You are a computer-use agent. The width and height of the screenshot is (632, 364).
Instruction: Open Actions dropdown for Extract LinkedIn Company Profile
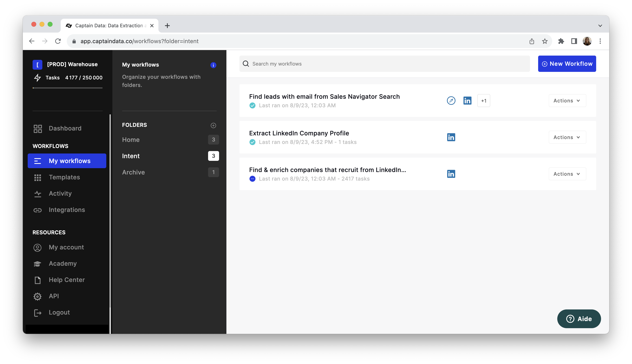pyautogui.click(x=567, y=137)
